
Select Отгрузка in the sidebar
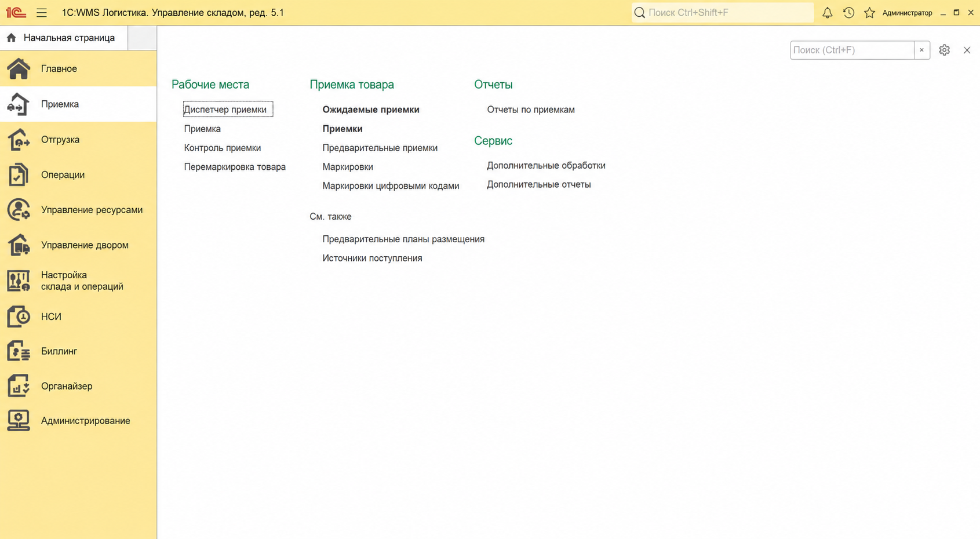coord(78,140)
